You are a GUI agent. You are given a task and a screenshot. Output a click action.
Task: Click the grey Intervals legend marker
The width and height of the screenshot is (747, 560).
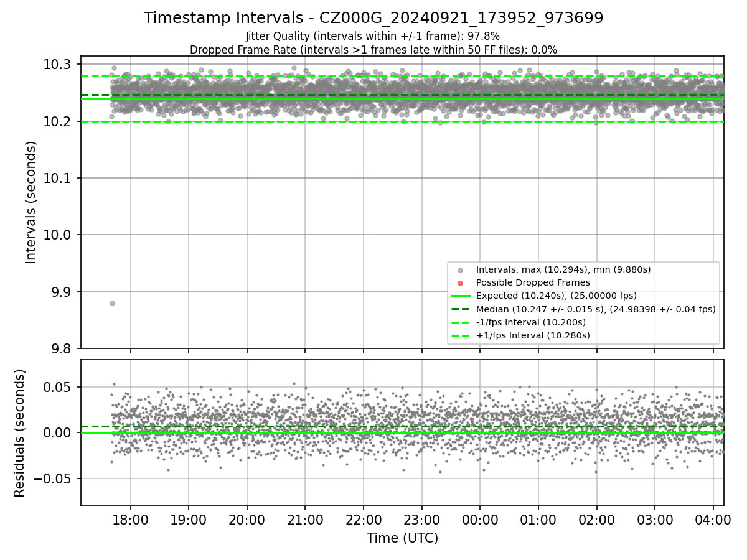pyautogui.click(x=460, y=269)
